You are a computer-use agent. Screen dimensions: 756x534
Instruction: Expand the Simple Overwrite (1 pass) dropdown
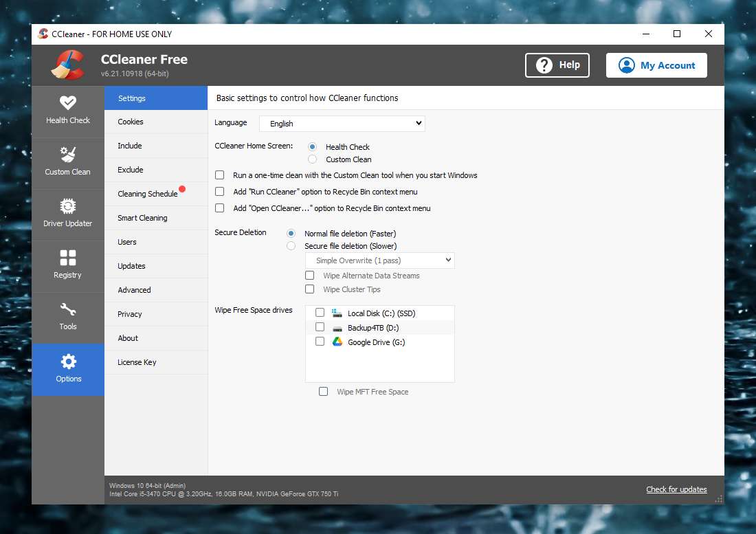point(380,260)
